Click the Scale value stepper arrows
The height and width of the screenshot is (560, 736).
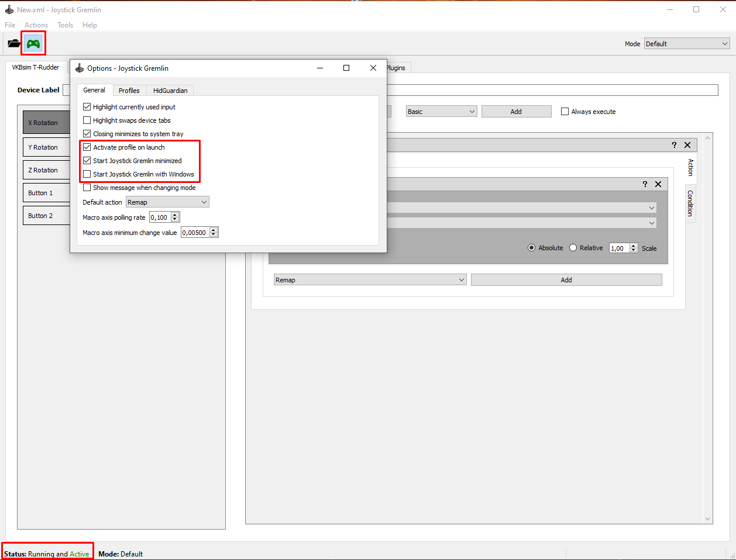(x=633, y=248)
